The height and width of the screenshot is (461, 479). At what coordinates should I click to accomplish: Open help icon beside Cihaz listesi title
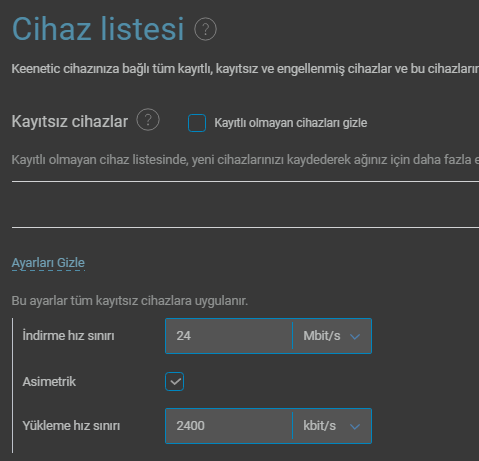[205, 29]
